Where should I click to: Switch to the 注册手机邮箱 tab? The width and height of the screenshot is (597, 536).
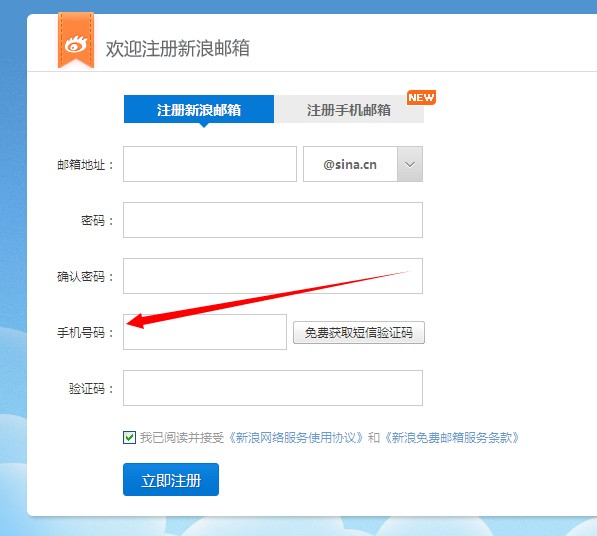[x=349, y=109]
